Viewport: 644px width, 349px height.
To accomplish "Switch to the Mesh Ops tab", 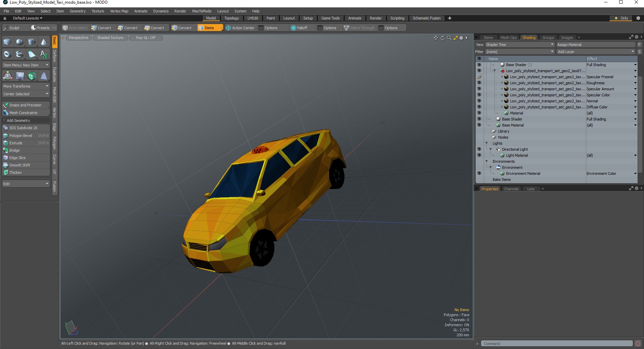I will pos(508,38).
